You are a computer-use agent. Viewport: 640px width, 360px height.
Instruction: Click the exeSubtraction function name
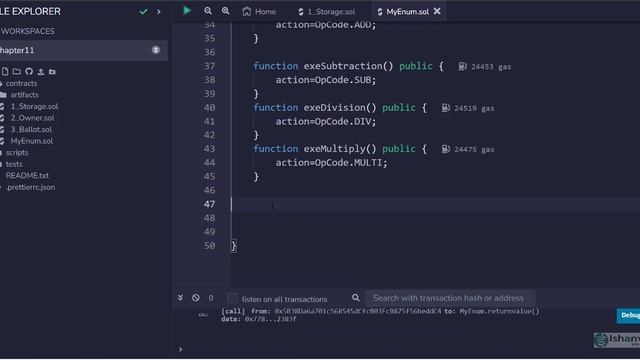point(343,66)
